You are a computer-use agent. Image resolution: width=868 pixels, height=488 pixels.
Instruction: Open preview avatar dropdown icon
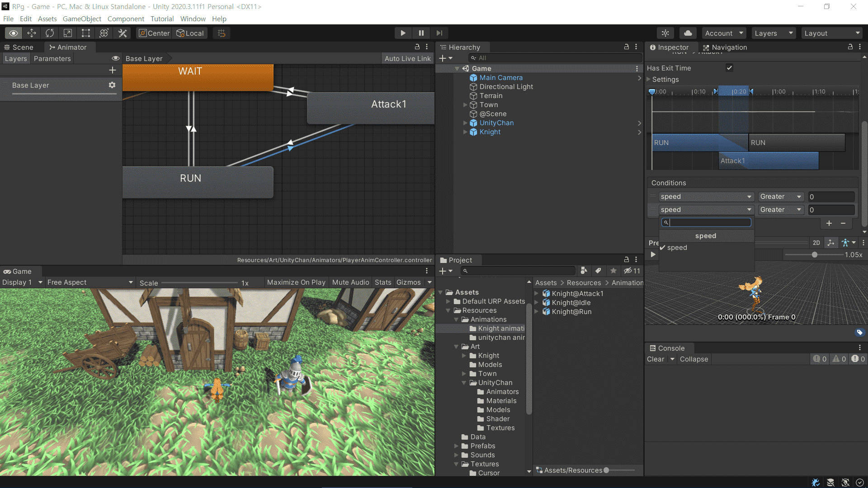tap(849, 243)
